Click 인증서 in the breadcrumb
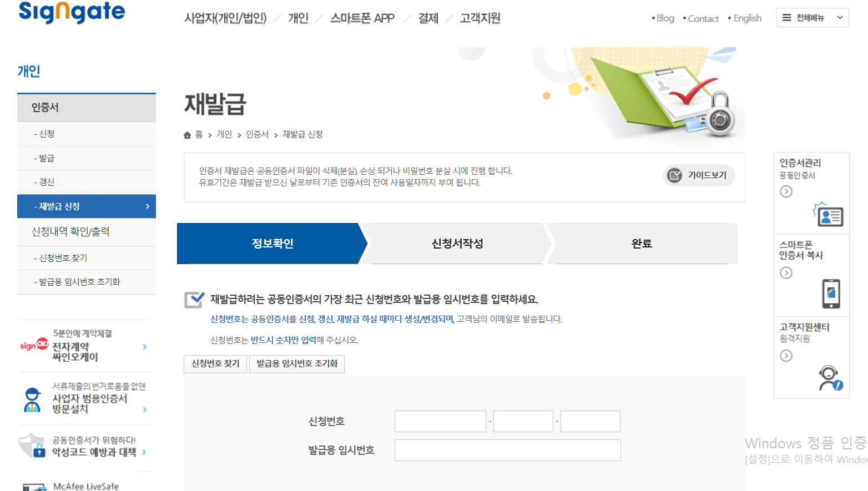Image resolution: width=868 pixels, height=491 pixels. (x=257, y=135)
